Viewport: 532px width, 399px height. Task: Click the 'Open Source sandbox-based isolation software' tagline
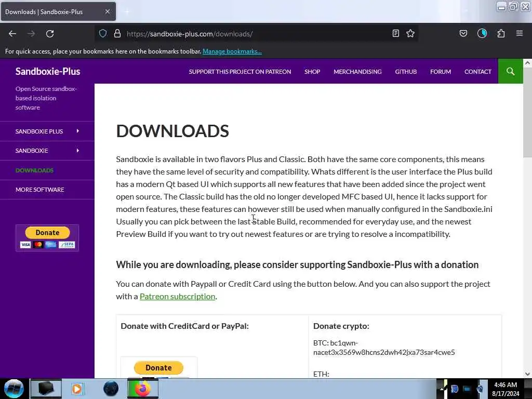(46, 98)
